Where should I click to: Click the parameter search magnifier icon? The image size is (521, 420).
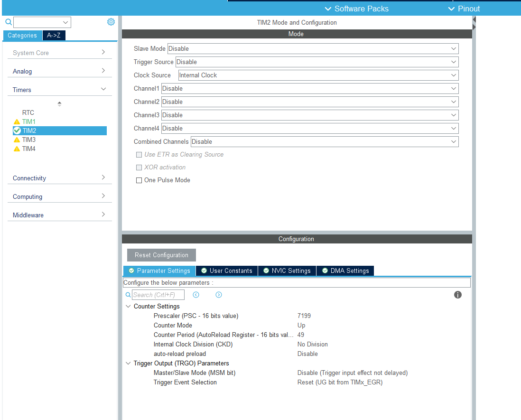click(x=128, y=295)
